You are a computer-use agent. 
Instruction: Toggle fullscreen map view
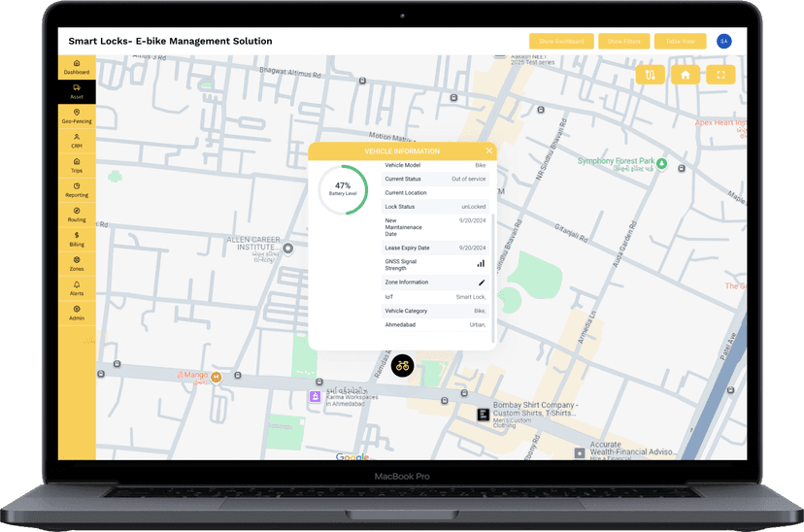click(x=720, y=75)
